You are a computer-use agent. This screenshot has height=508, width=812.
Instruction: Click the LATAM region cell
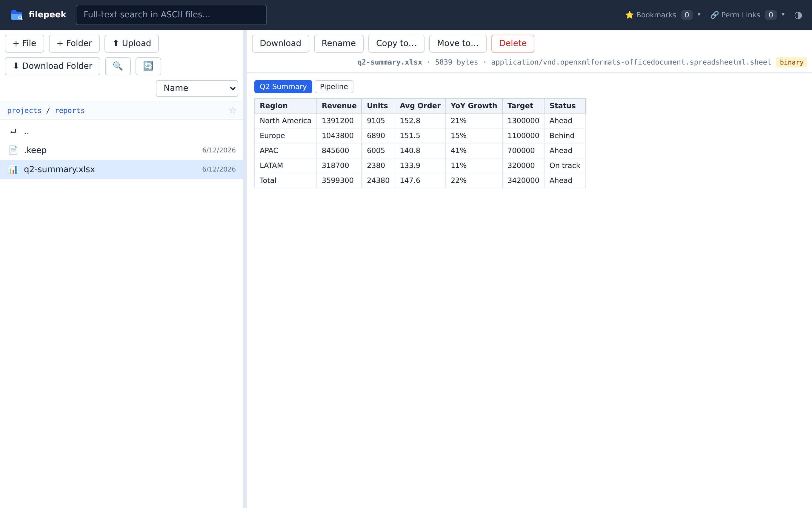coord(285,166)
